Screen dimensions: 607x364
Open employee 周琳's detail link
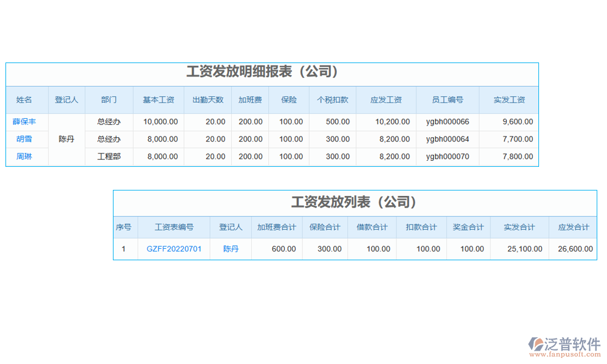(25, 157)
